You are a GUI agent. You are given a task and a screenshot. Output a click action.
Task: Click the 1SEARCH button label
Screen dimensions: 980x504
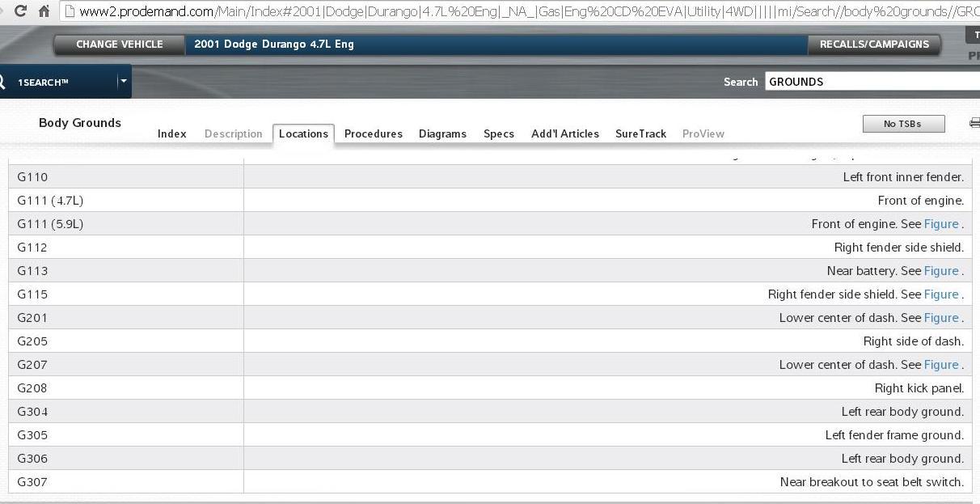(x=43, y=83)
